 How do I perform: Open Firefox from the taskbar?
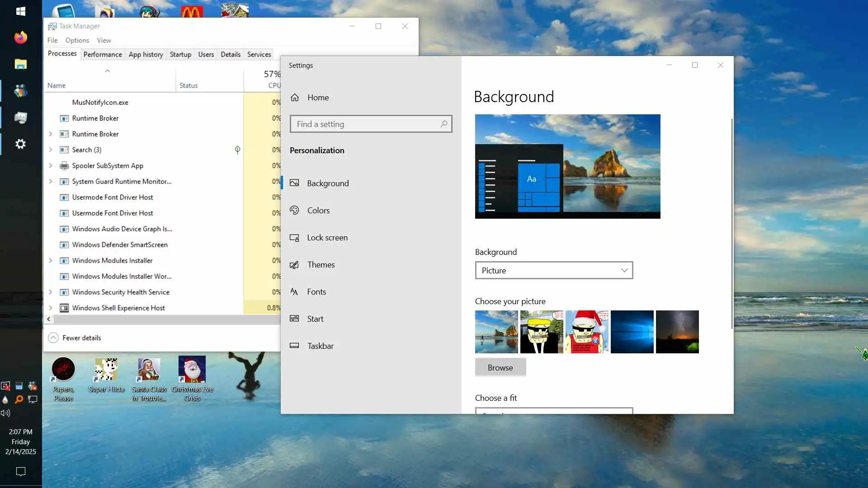[x=20, y=38]
